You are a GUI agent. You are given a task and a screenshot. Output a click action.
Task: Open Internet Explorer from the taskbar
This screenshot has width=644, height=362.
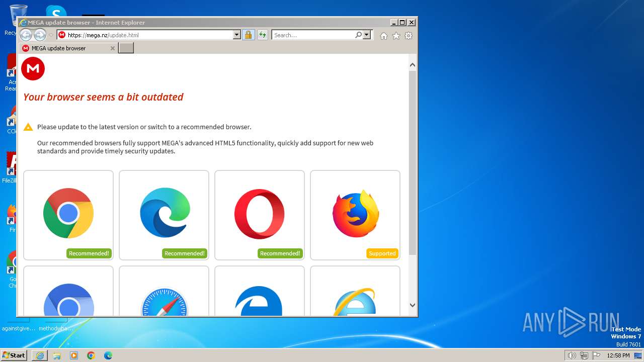pos(40,355)
